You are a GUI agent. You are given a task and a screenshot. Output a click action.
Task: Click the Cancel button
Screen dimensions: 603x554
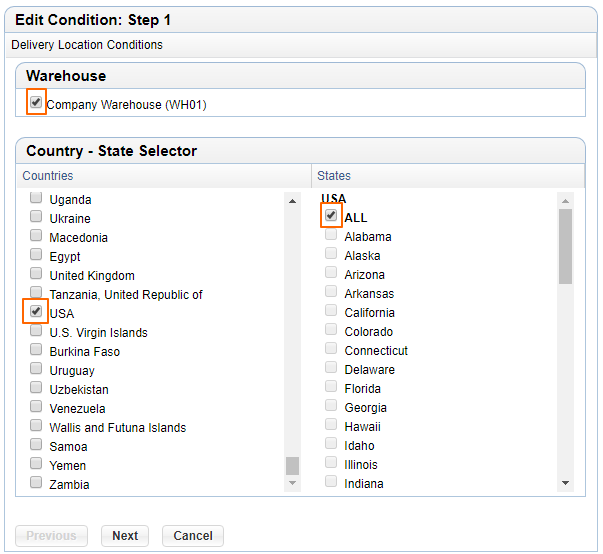click(x=193, y=536)
